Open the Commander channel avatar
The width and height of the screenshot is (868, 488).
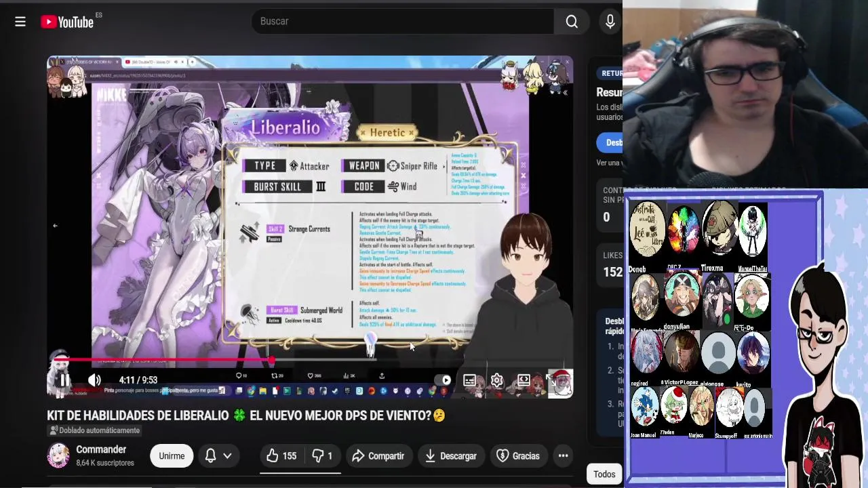[58, 455]
